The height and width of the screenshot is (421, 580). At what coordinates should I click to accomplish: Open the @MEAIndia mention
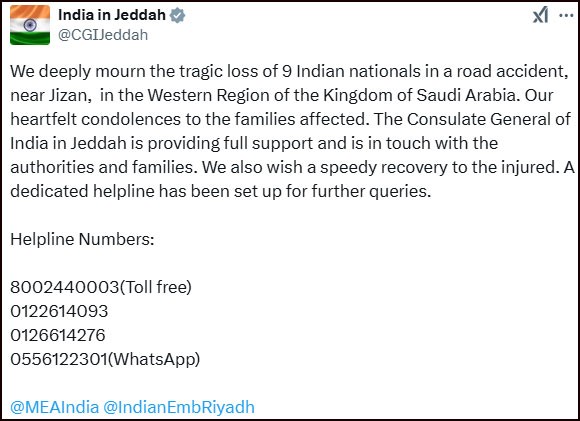[x=55, y=407]
